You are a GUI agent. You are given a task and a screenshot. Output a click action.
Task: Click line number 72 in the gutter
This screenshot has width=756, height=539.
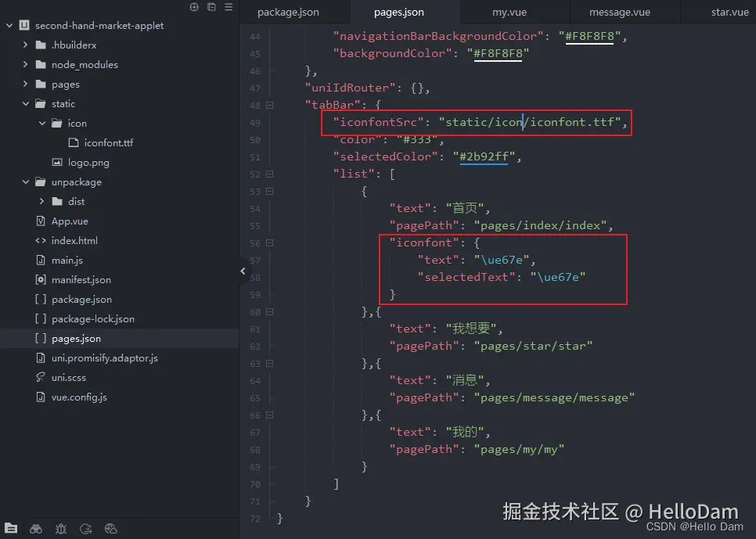pyautogui.click(x=255, y=519)
